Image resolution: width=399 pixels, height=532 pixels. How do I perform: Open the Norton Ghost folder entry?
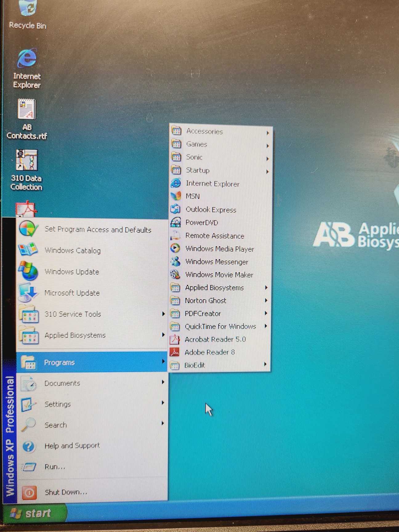click(220, 300)
